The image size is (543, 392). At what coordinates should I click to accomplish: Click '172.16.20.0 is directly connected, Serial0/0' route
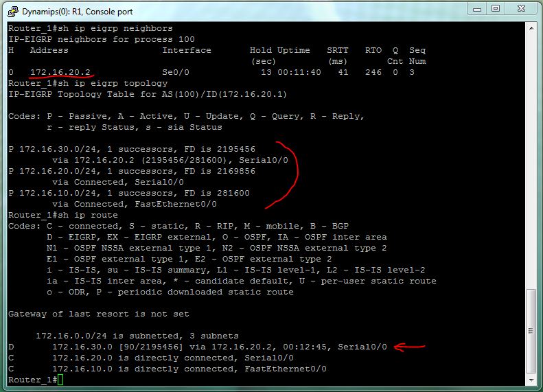[173, 358]
